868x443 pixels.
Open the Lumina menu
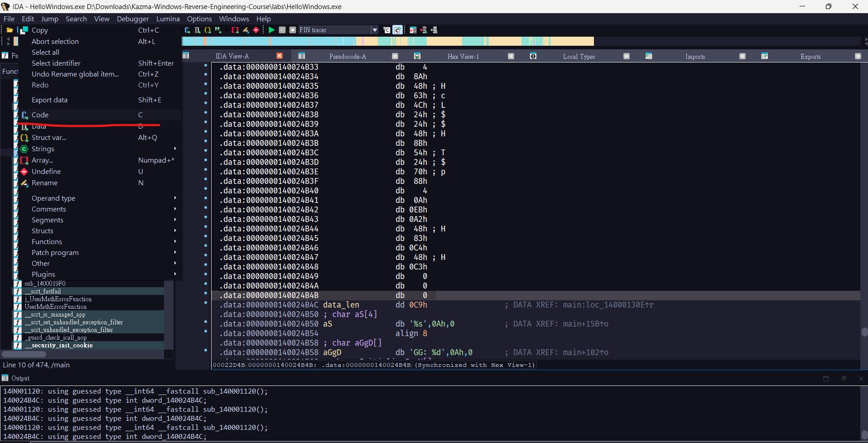pos(168,19)
